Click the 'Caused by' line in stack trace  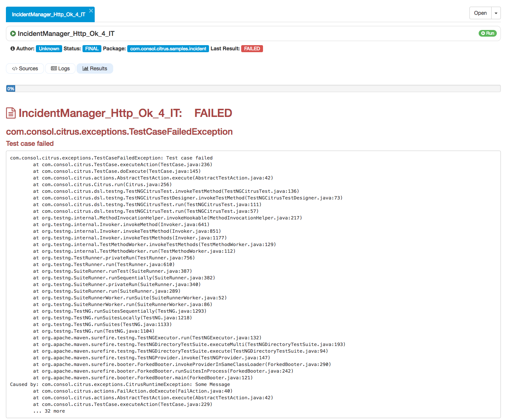click(x=120, y=384)
